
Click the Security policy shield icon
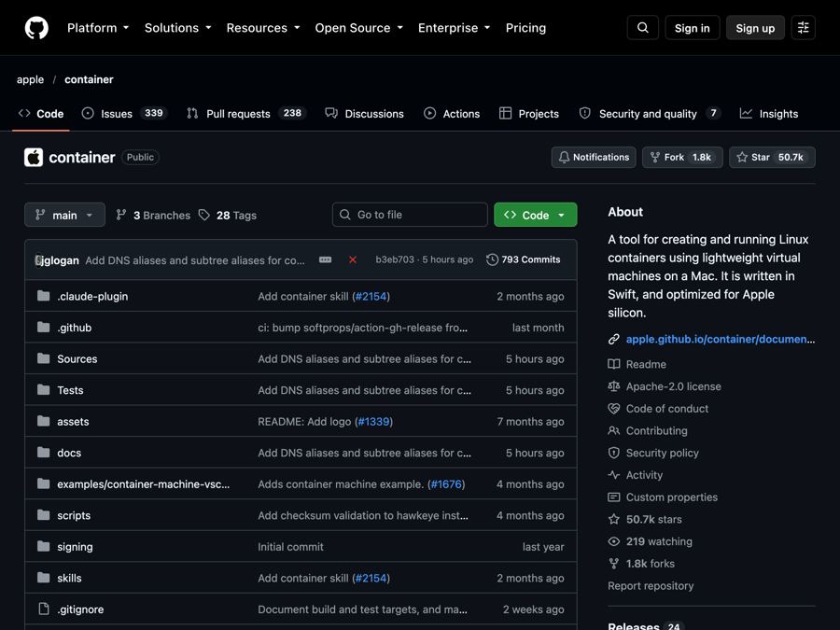pyautogui.click(x=613, y=453)
